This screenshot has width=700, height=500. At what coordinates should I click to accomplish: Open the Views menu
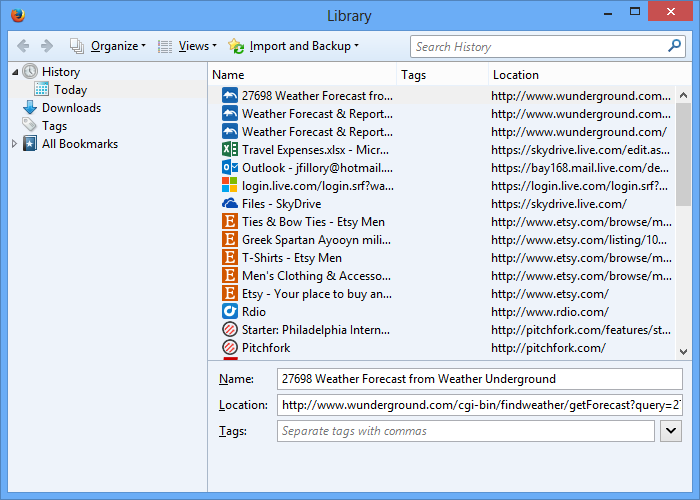(x=197, y=46)
